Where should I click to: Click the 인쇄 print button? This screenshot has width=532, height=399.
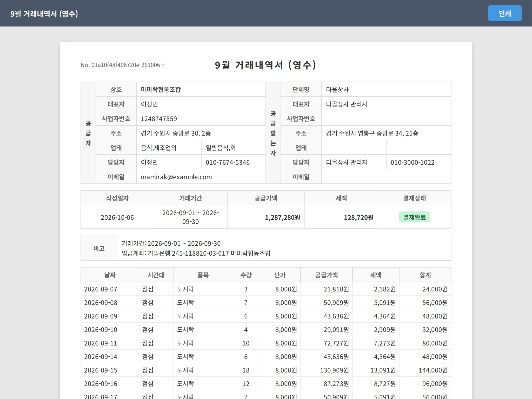pyautogui.click(x=505, y=13)
